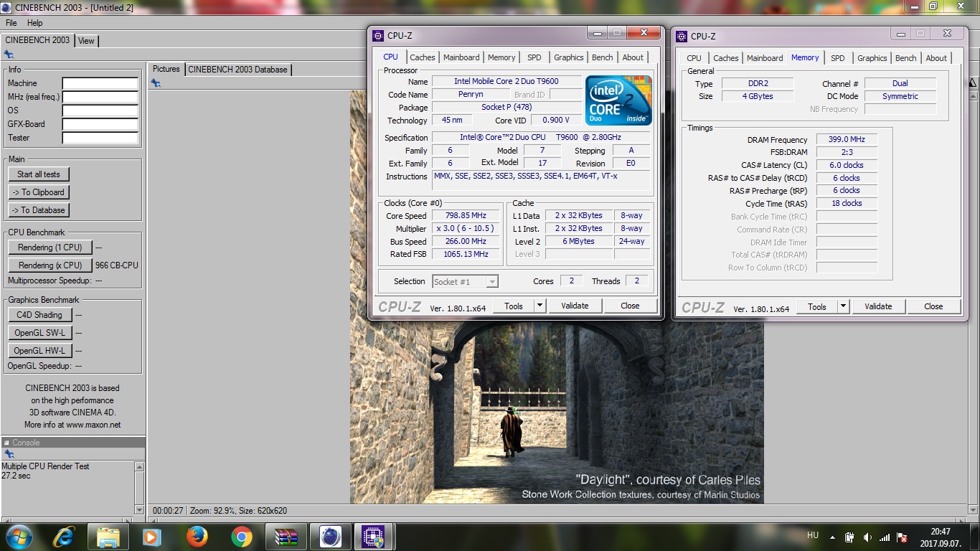The width and height of the screenshot is (980, 551).
Task: Click Validate in left CPU-Z window
Action: tap(575, 306)
